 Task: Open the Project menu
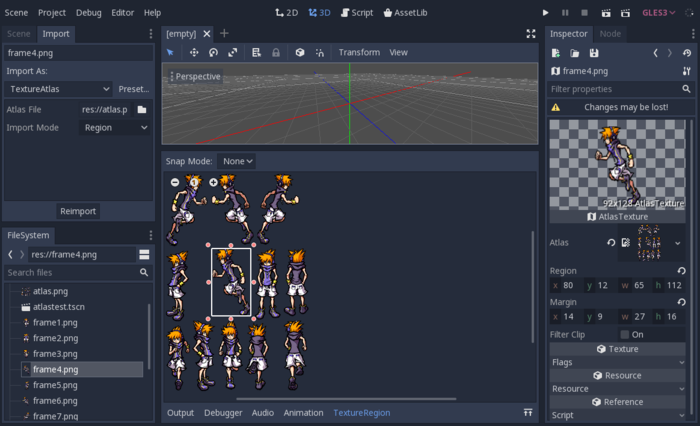tap(52, 13)
